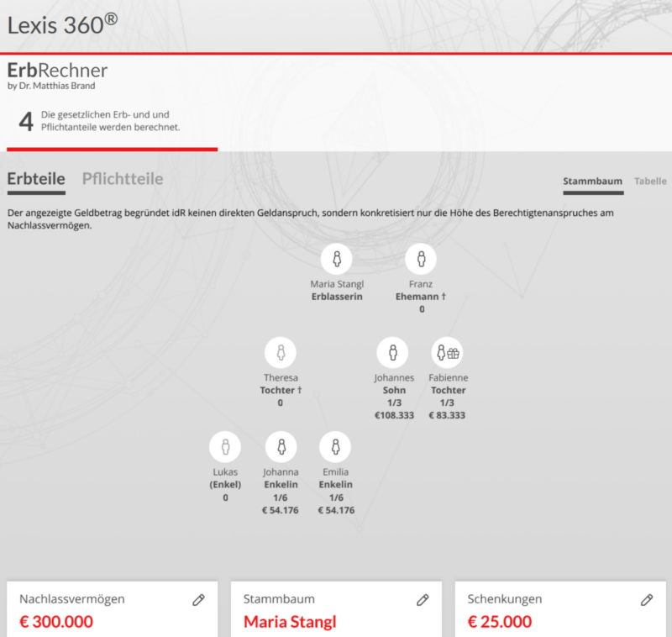The image size is (672, 637).
Task: Select the Johanna Enkelin person icon
Action: (x=281, y=446)
